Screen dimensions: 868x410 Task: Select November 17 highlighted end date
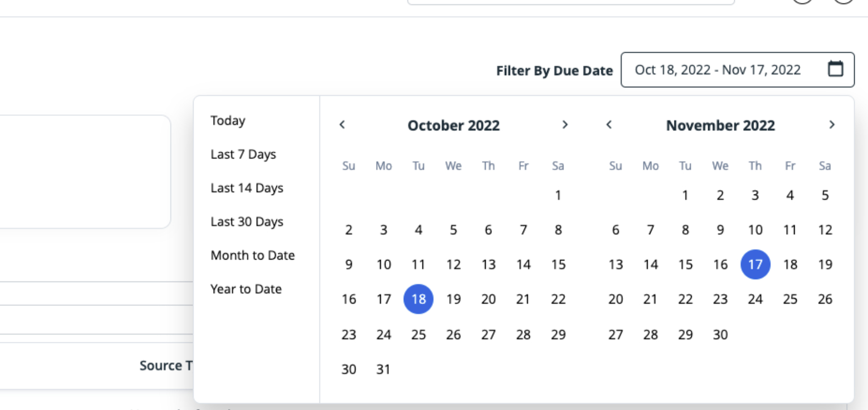(755, 265)
